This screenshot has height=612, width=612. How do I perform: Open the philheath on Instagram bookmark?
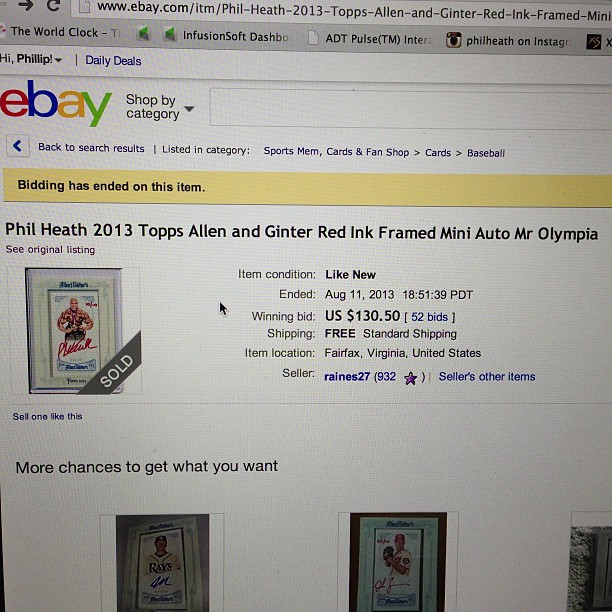507,41
